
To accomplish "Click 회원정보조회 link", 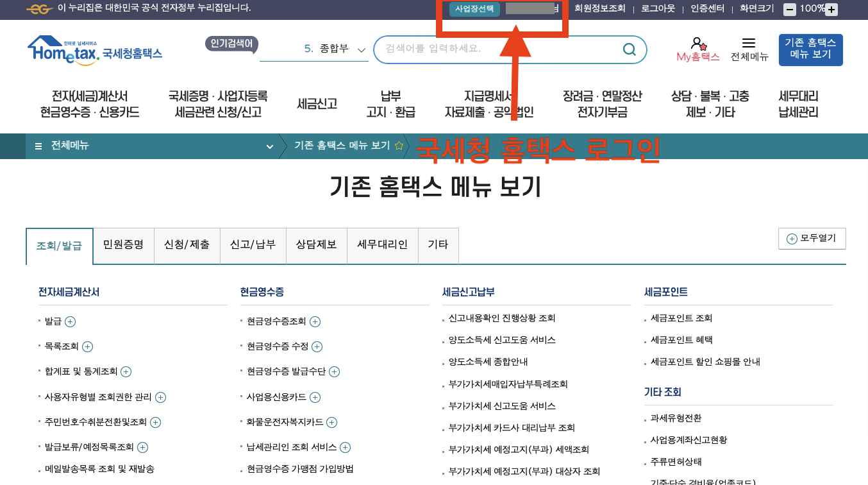I will (x=599, y=9).
